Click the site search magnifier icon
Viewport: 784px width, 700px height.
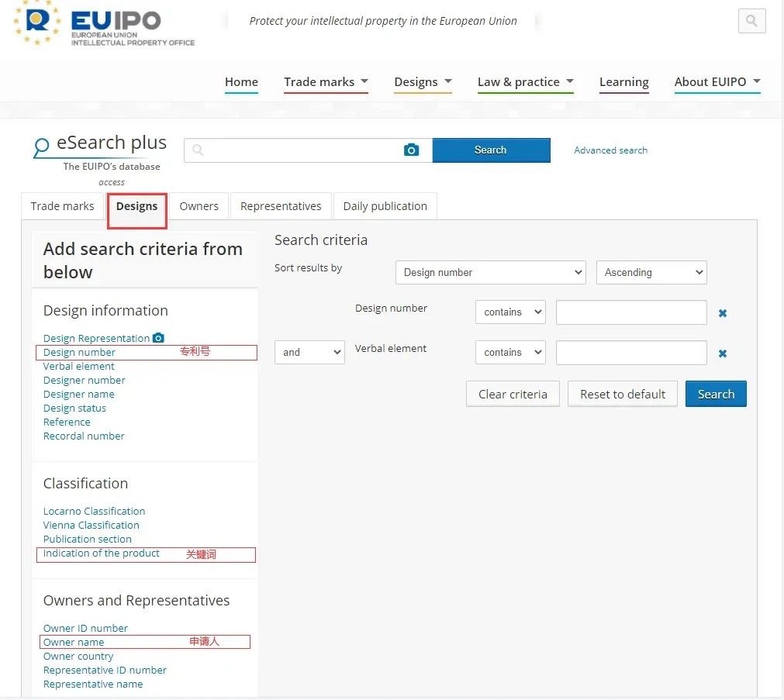pos(751,21)
